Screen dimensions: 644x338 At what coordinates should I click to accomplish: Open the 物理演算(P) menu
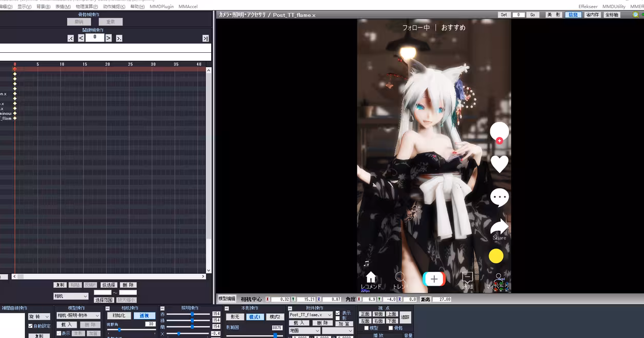[87, 7]
